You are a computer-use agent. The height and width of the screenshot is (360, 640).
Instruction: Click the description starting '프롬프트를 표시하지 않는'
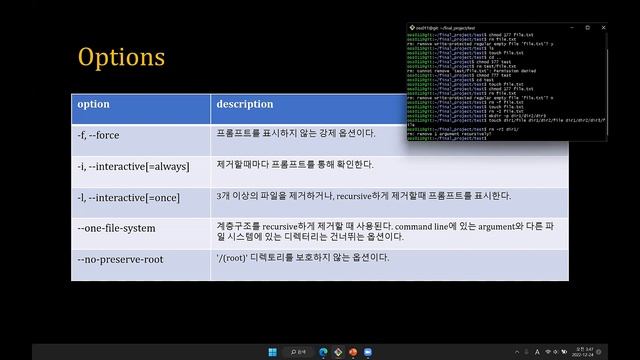click(296, 133)
